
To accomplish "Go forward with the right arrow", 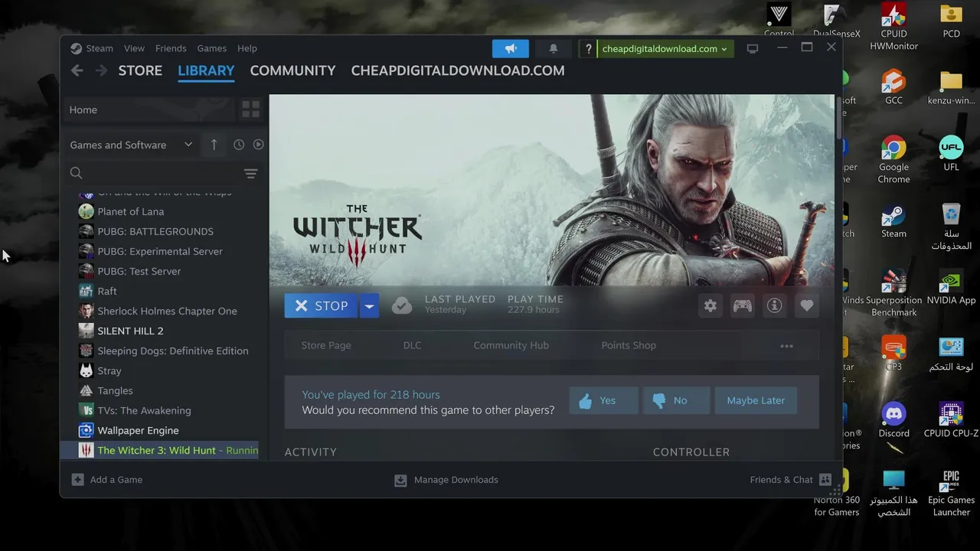I will [101, 70].
